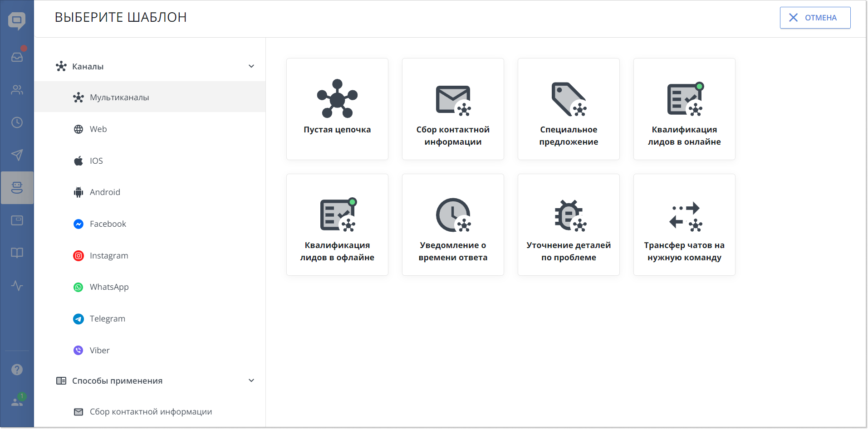Image resolution: width=868 pixels, height=429 pixels.
Task: Click the help question mark icon
Action: [17, 370]
